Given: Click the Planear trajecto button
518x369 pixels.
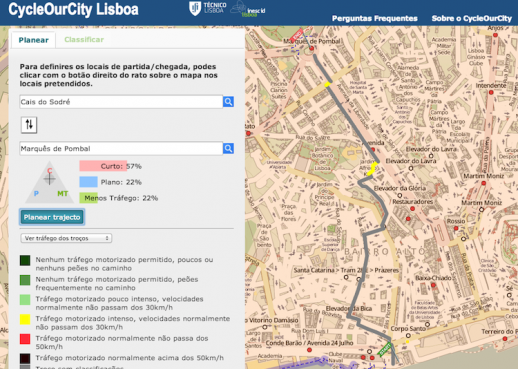Looking at the screenshot, I should coord(52,217).
